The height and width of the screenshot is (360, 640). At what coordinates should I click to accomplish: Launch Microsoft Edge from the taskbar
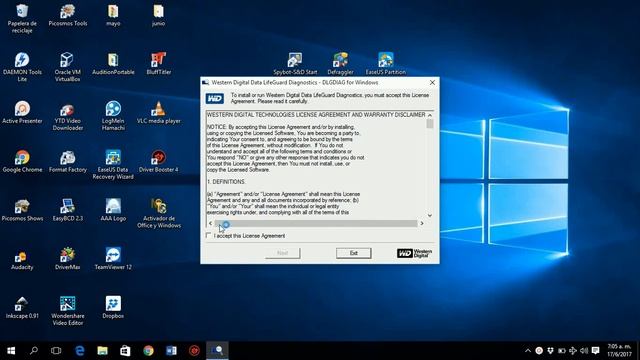pyautogui.click(x=80, y=351)
